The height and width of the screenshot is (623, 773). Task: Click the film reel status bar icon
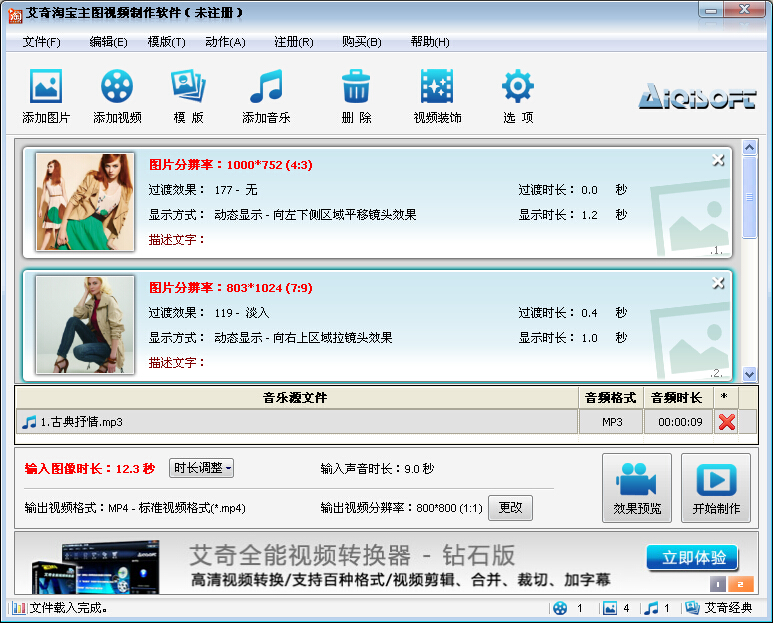pyautogui.click(x=560, y=608)
